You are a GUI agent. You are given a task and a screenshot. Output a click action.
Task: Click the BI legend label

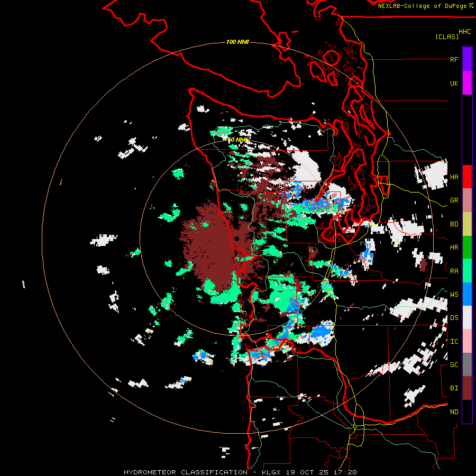tap(454, 388)
